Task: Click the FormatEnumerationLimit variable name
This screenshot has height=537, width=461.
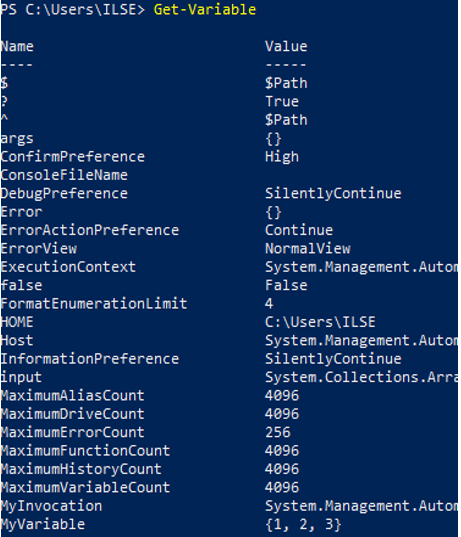Action: click(x=94, y=304)
